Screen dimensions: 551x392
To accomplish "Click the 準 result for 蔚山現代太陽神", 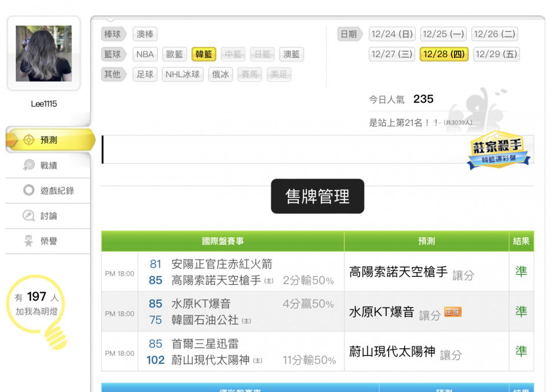I will [x=521, y=351].
